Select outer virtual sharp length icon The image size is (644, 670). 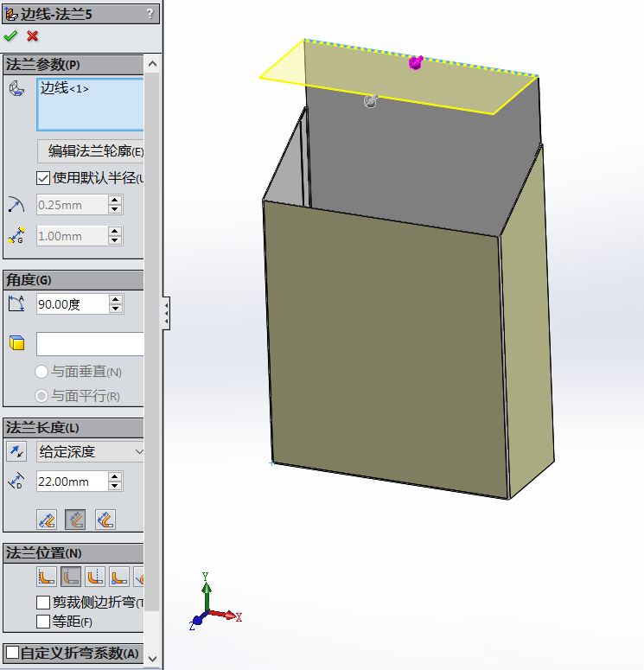(x=47, y=520)
